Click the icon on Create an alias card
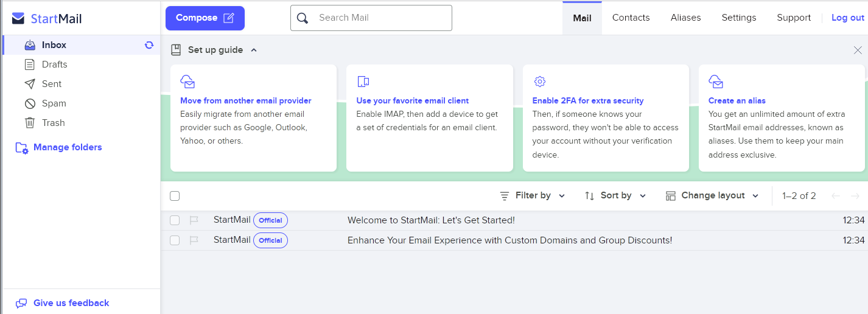Screen dimensions: 868x314 (x=716, y=82)
